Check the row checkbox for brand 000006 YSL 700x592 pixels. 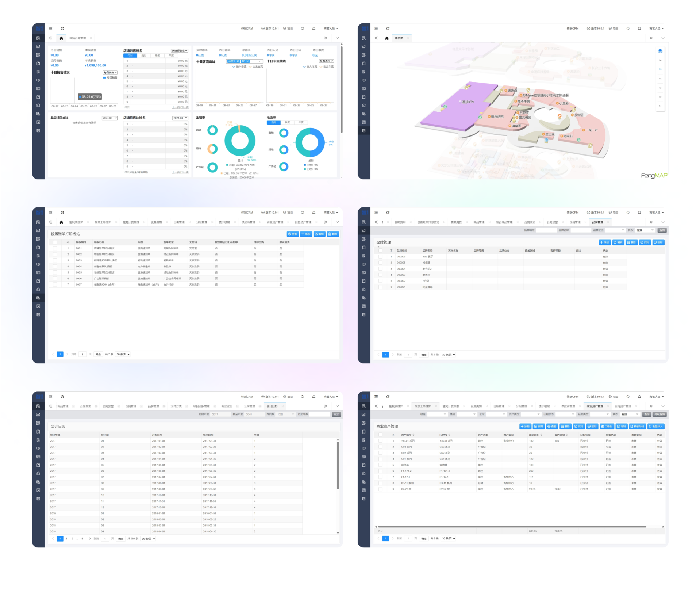380,257
